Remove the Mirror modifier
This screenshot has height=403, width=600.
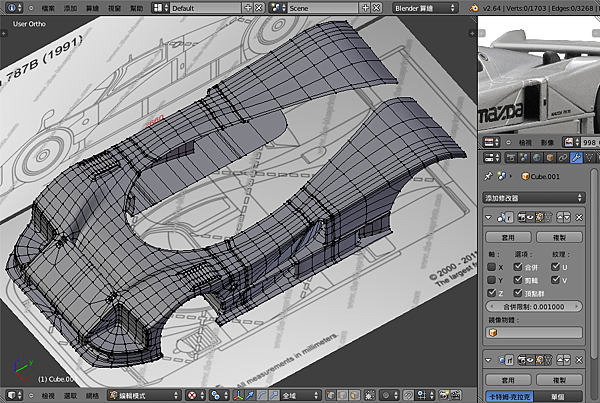579,217
